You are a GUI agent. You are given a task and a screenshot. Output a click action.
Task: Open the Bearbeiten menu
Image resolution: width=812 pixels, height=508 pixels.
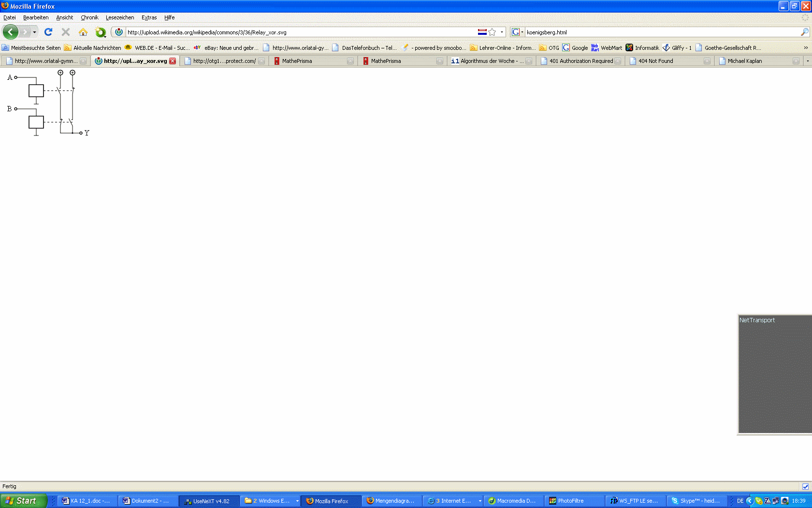36,17
